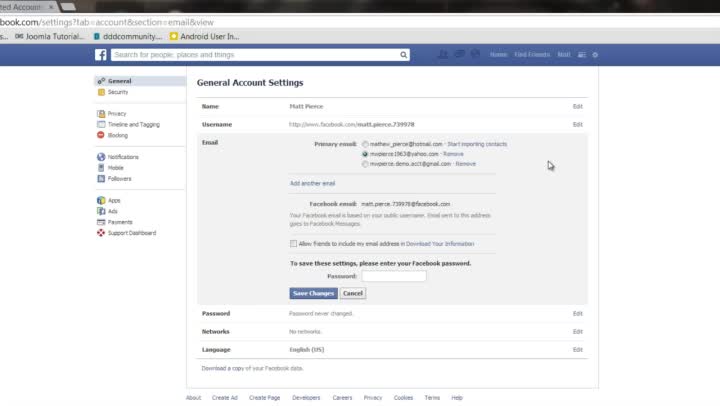Edit the Password setting
Image resolution: width=720 pixels, height=406 pixels.
point(578,313)
